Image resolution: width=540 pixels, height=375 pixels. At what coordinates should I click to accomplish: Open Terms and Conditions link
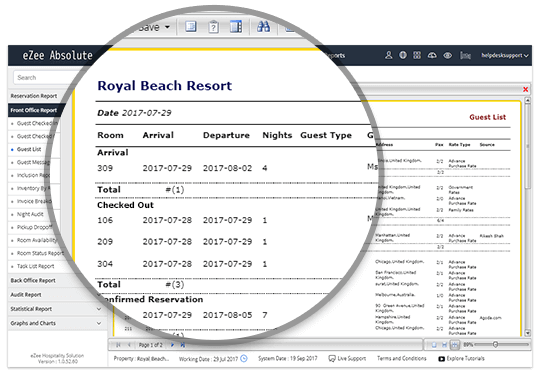[x=402, y=358]
